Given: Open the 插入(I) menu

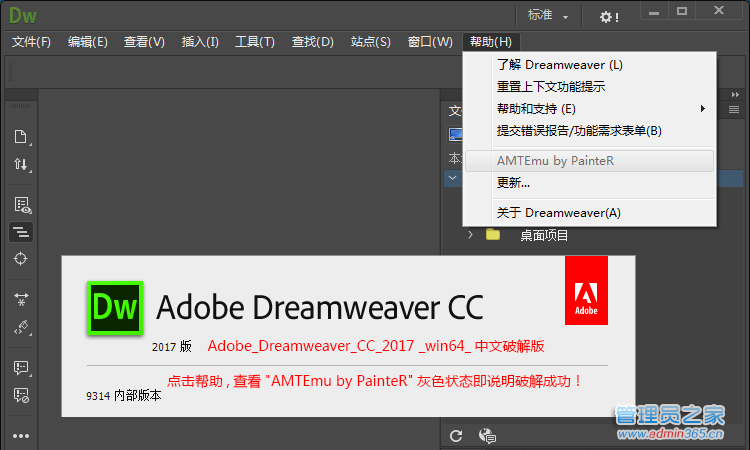Looking at the screenshot, I should pyautogui.click(x=200, y=42).
